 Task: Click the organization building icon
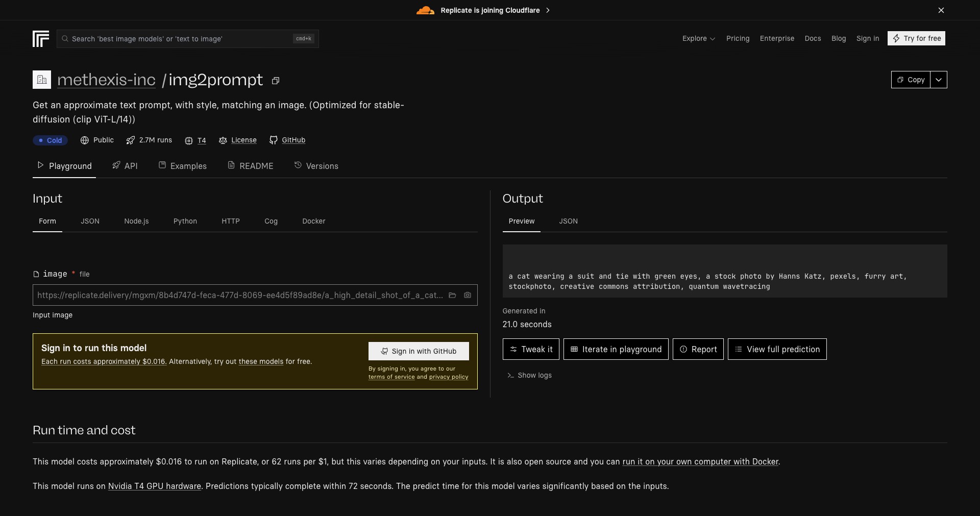[42, 80]
